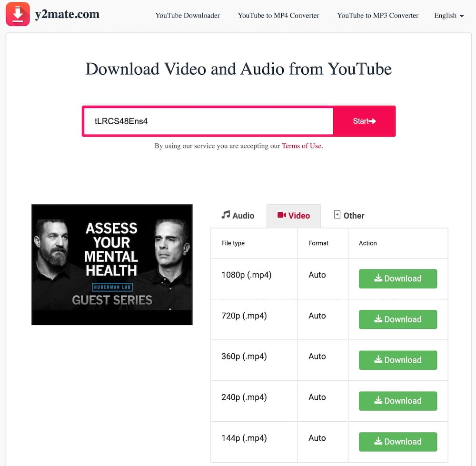Screen dimensions: 476x466
Task: Download the 720p mp4 video
Action: (397, 319)
